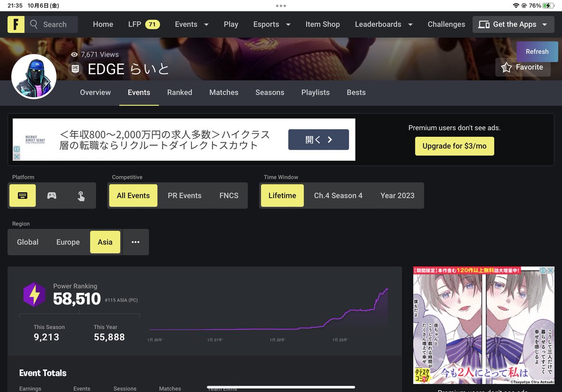Open the manga advertisement image
Viewport: 562px width, 392px height.
[484, 326]
